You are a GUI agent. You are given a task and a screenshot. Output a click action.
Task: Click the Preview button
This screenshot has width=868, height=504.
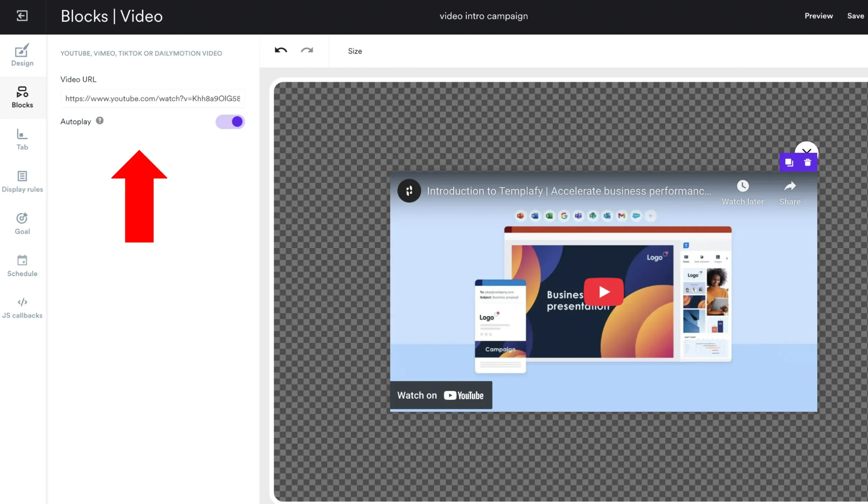pyautogui.click(x=818, y=16)
